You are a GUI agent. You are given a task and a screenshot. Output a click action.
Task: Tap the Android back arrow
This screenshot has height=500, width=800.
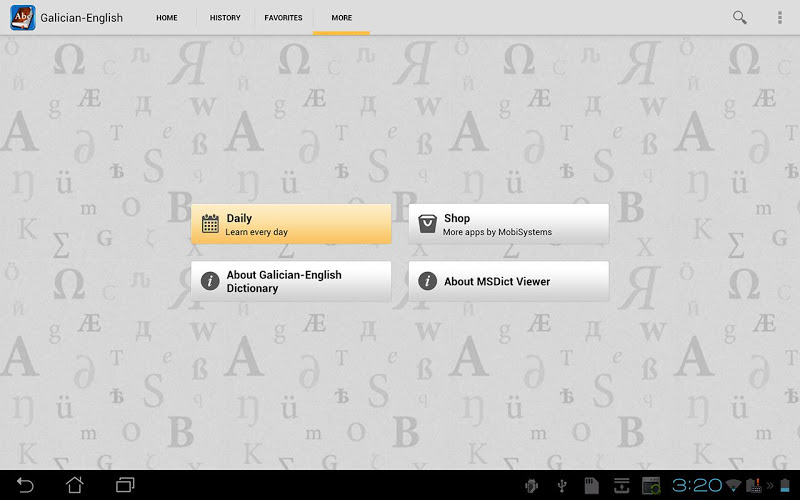coord(25,485)
